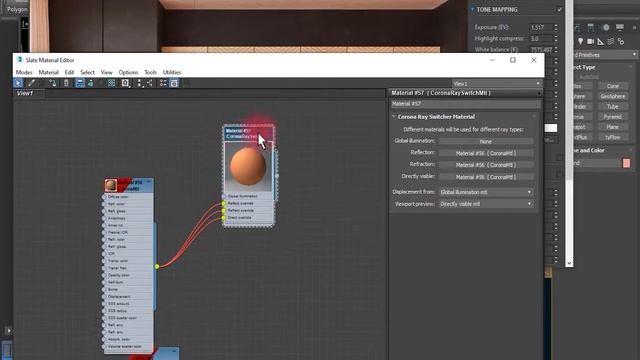This screenshot has height=360, width=640.
Task: Click Hide Unused Nodeslots icon
Action: 91,83
